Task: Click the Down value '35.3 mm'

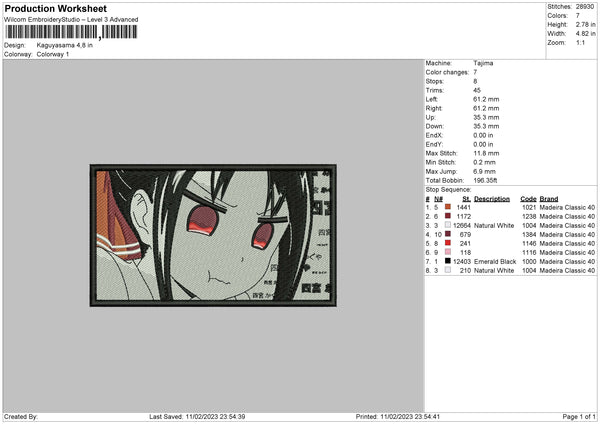Action: tap(486, 126)
